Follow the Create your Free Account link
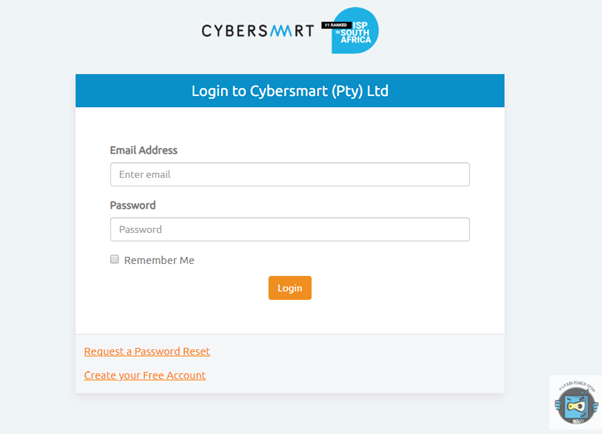The width and height of the screenshot is (602, 434). coord(145,375)
